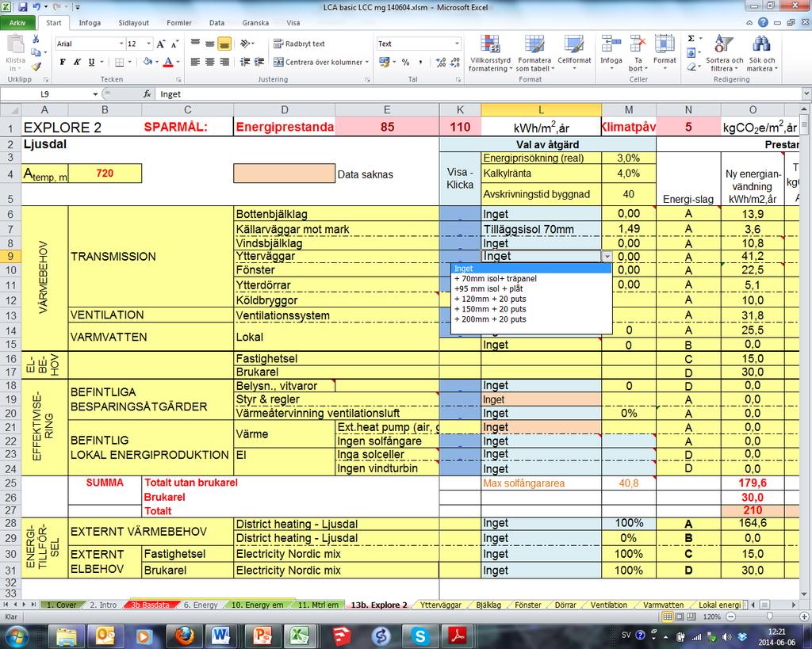Screen dimensions: 812x649
Task: Open Centrera över kolumner dropdown arrow
Action: tap(367, 62)
